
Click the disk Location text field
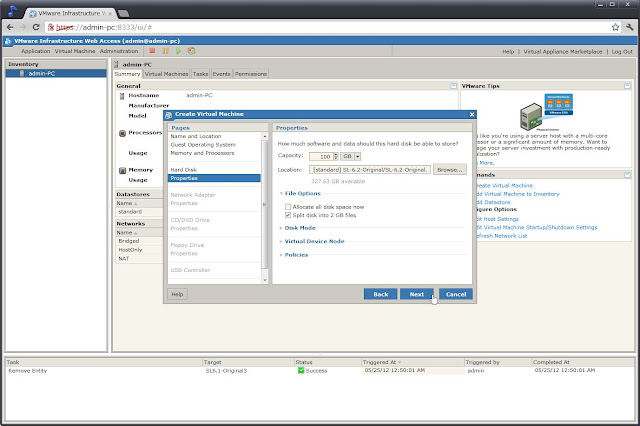tap(370, 170)
